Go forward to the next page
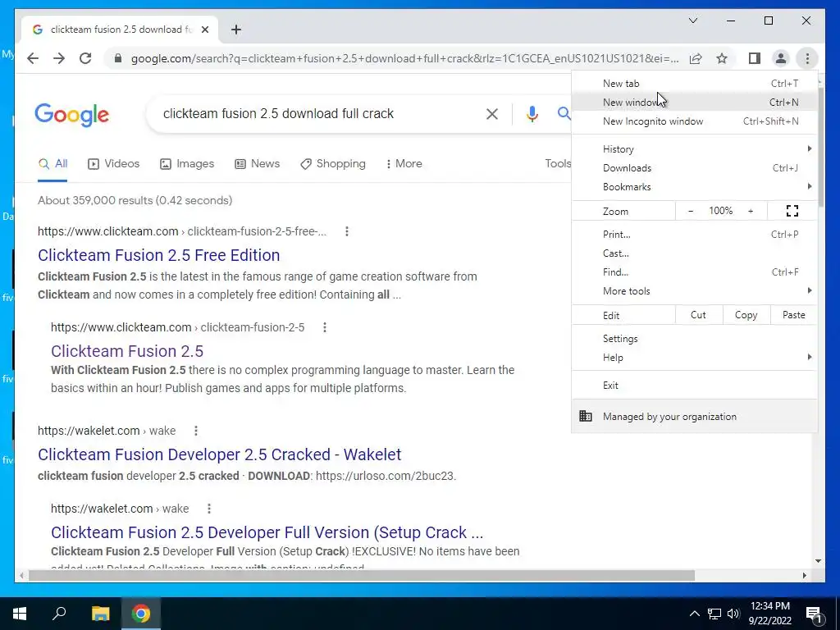 click(59, 58)
